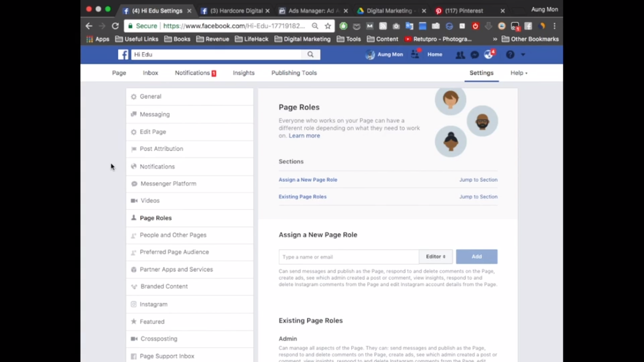Click the name or email input field
The height and width of the screenshot is (362, 644).
(x=349, y=257)
